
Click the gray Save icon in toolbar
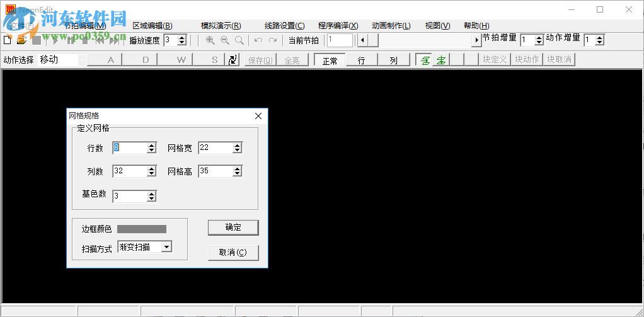[x=36, y=40]
